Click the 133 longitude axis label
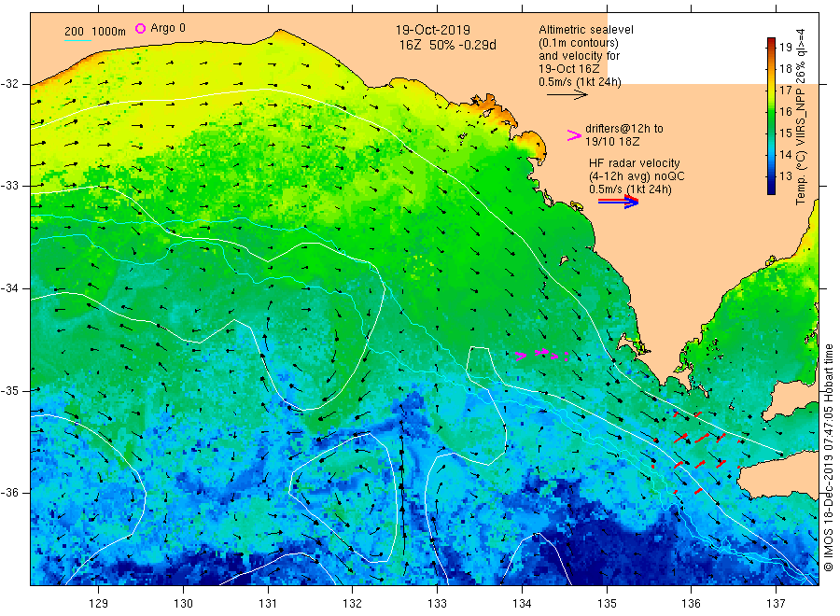The height and width of the screenshot is (616, 840). [x=437, y=604]
